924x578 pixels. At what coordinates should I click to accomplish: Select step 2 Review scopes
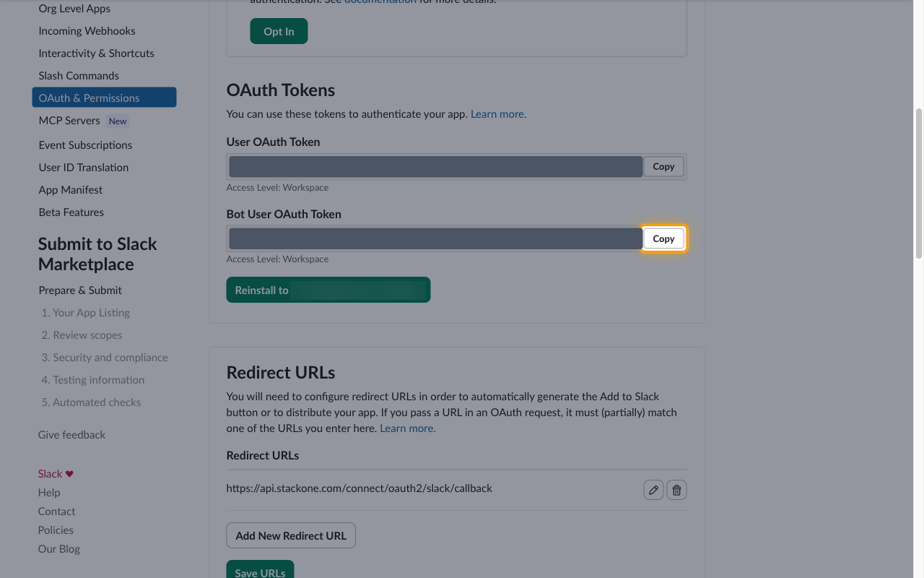pos(82,335)
